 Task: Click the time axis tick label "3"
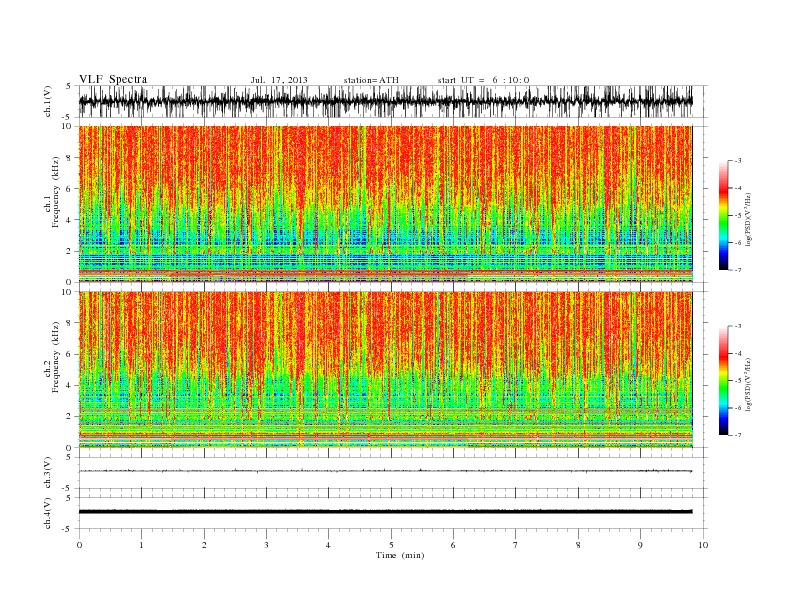click(266, 545)
